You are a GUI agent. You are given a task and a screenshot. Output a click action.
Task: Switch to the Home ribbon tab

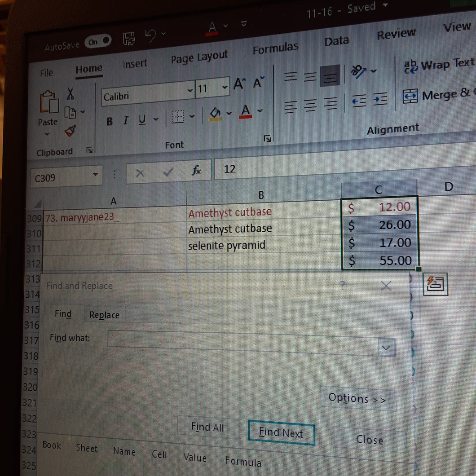89,69
